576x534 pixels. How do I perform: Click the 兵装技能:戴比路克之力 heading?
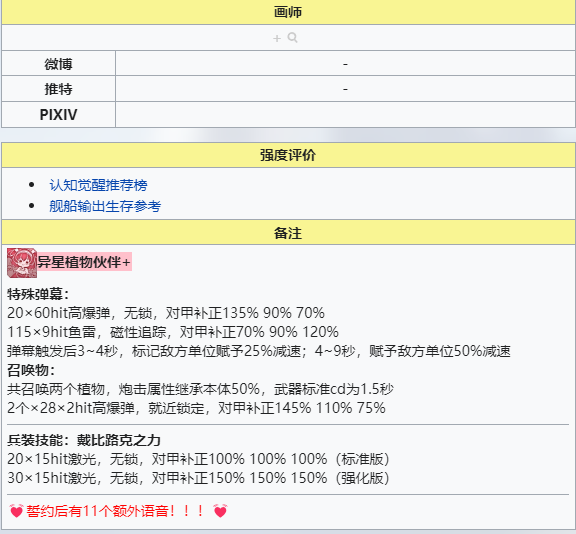point(84,440)
